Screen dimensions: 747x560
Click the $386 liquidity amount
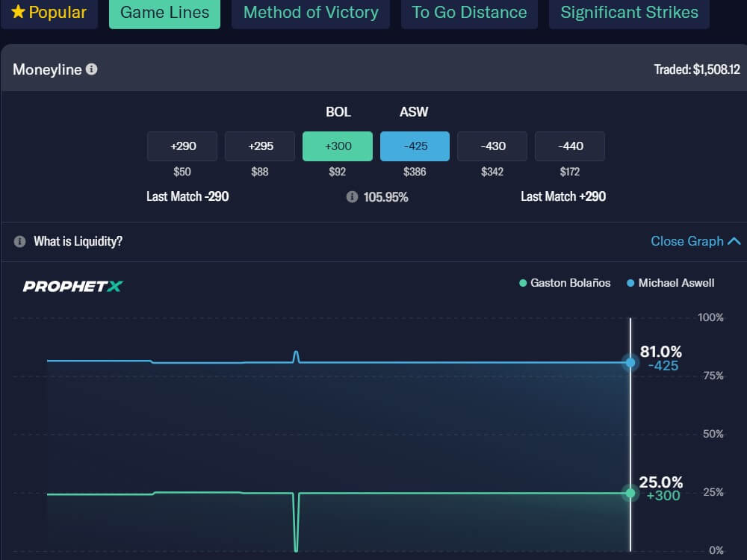(415, 172)
